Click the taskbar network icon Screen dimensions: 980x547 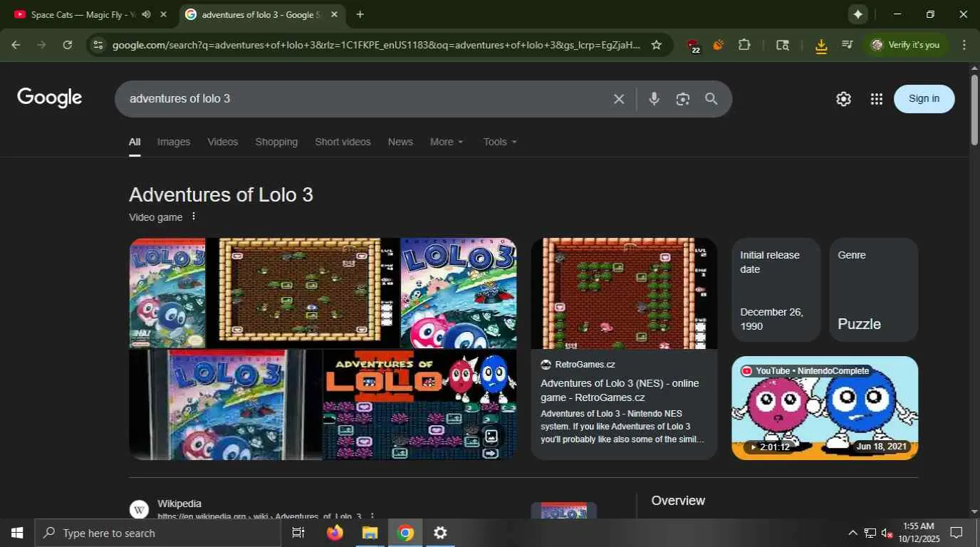pos(870,533)
